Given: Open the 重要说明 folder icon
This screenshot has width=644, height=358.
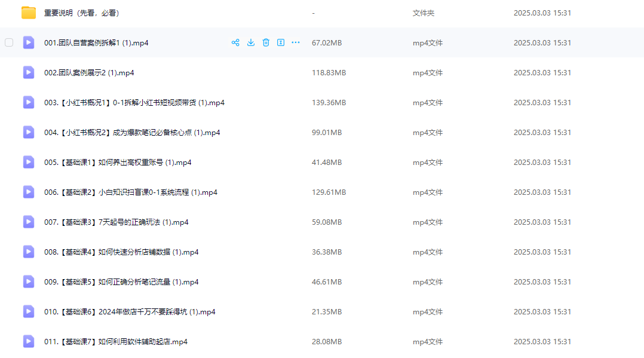Looking at the screenshot, I should [28, 13].
